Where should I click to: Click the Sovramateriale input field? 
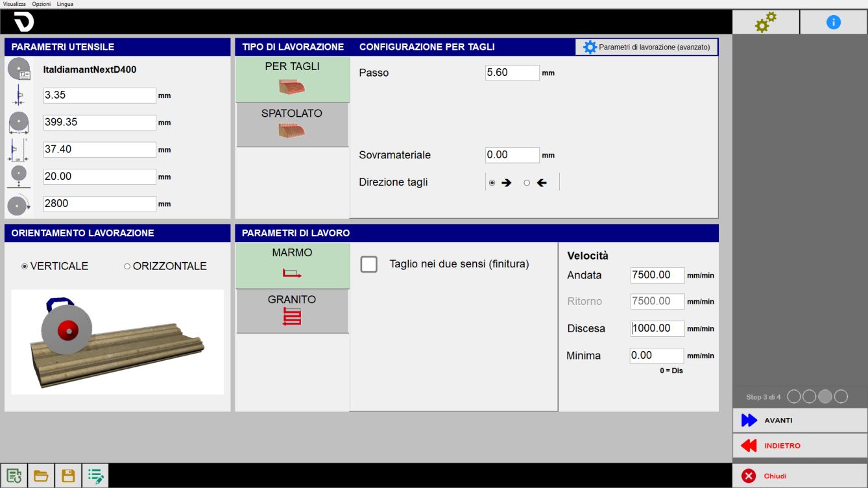point(512,155)
